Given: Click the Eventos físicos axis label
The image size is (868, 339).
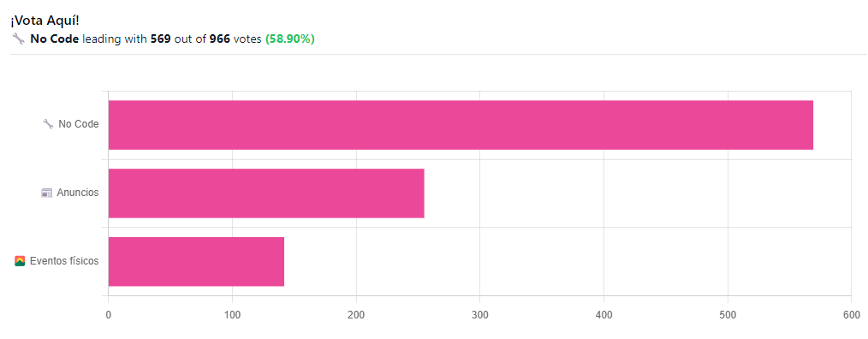Looking at the screenshot, I should tap(64, 261).
